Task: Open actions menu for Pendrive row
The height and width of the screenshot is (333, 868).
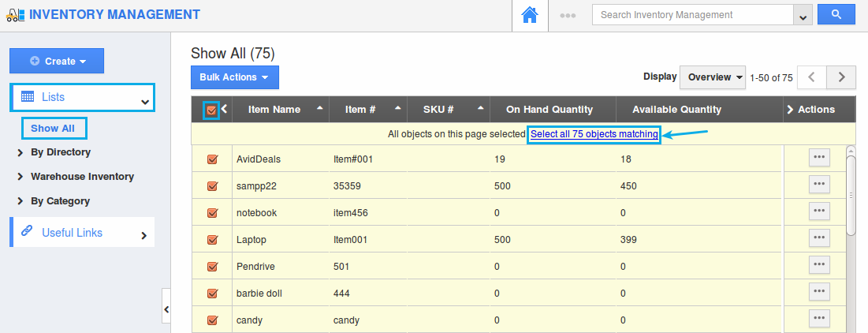Action: [x=819, y=265]
